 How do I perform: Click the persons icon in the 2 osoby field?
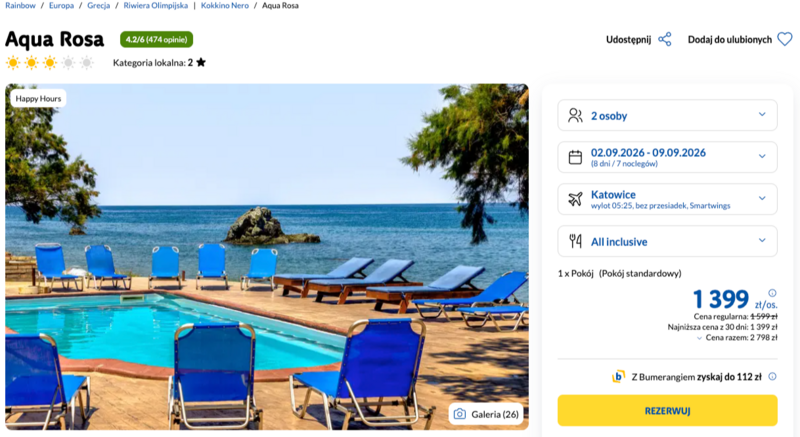(x=575, y=115)
